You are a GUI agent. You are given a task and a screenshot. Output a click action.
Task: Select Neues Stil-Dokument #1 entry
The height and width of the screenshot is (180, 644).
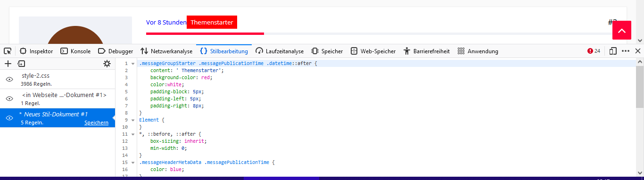pyautogui.click(x=58, y=118)
